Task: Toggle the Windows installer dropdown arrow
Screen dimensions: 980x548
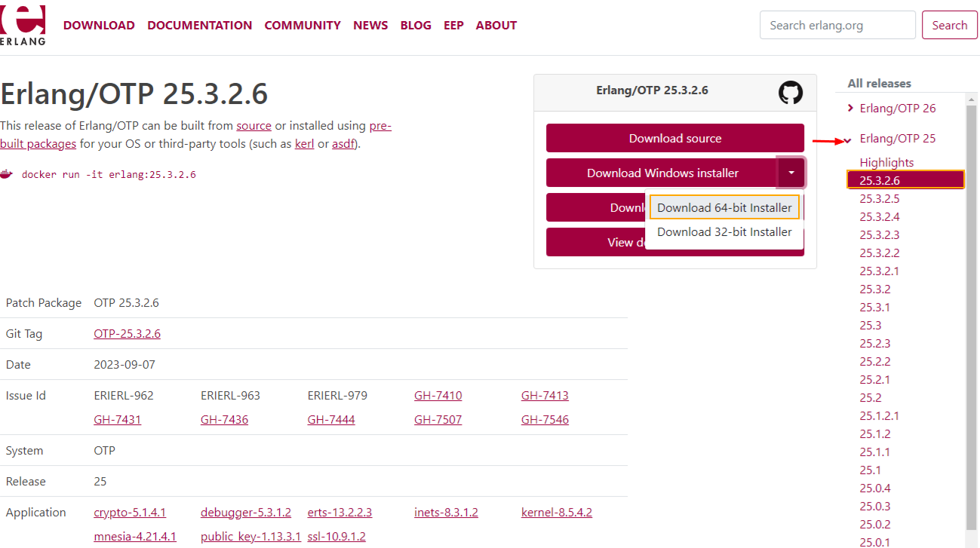Action: 791,173
